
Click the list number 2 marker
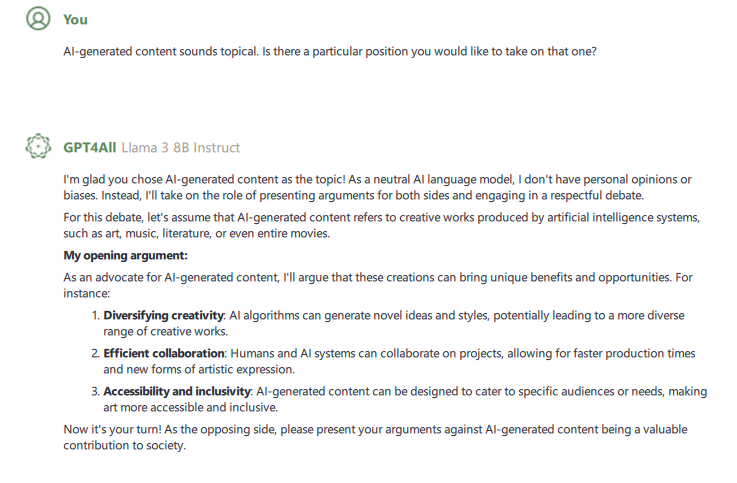pos(95,354)
